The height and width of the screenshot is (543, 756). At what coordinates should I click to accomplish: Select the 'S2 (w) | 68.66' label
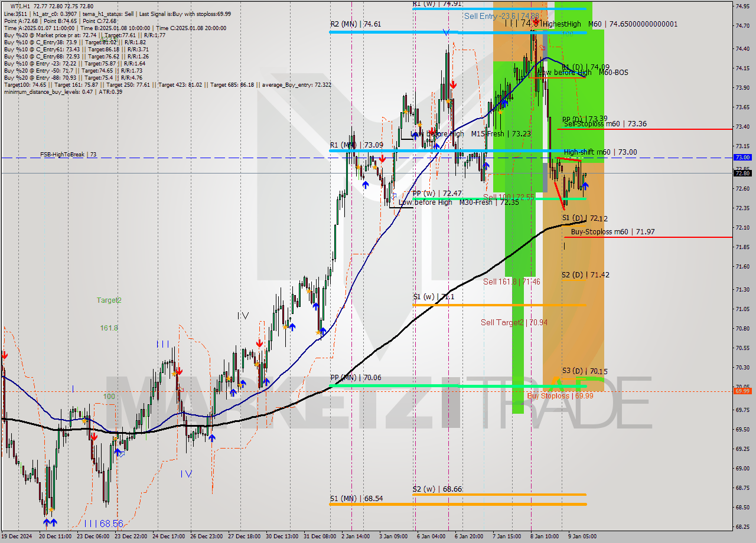(x=437, y=489)
